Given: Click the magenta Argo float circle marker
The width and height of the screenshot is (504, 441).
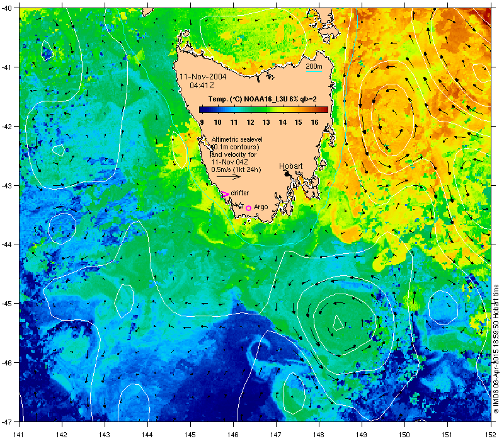Looking at the screenshot, I should click(x=248, y=208).
